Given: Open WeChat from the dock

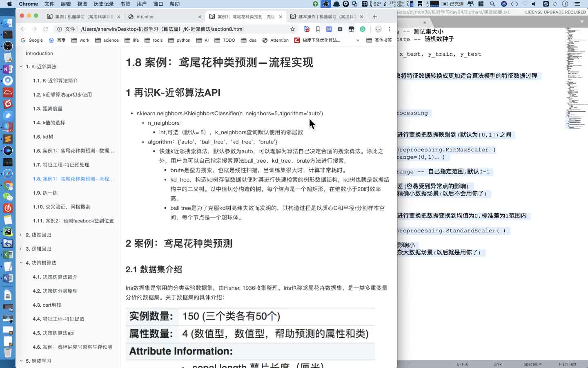Looking at the screenshot, I should tap(8, 197).
